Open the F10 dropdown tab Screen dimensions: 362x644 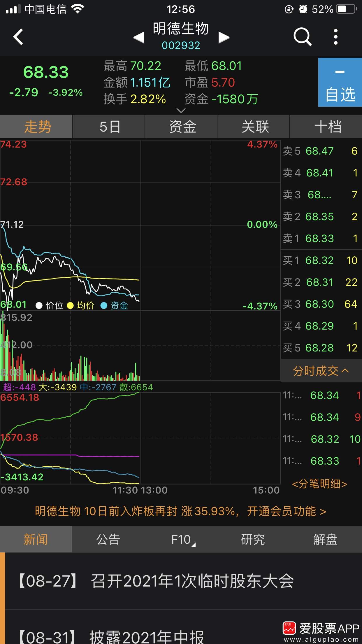point(181,539)
